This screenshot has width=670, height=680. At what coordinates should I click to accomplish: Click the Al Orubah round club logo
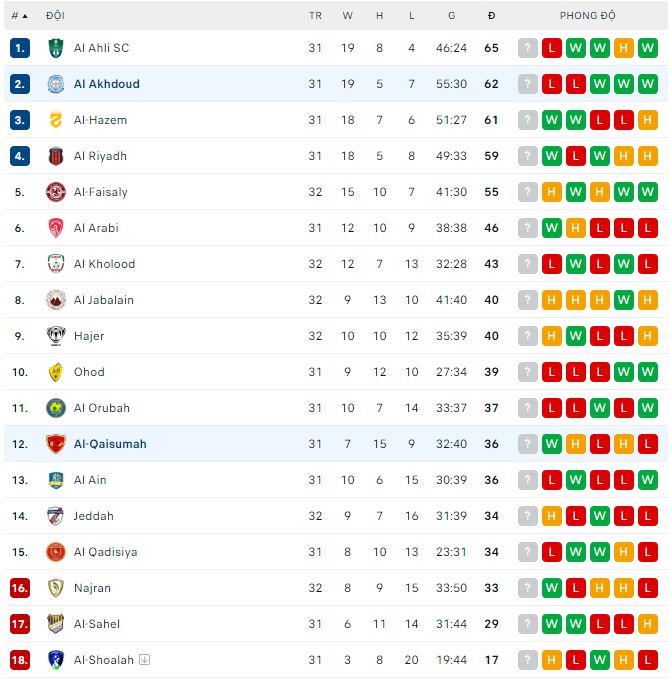point(56,408)
